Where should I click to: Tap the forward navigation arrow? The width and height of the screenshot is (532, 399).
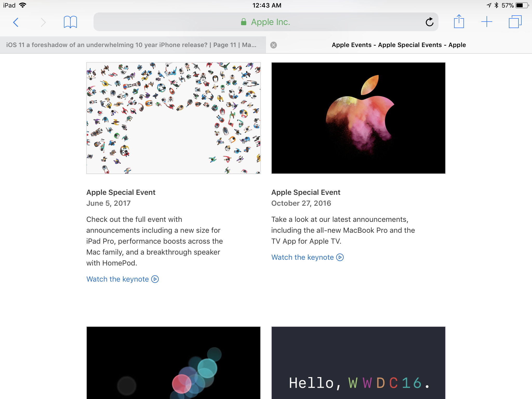pos(43,22)
